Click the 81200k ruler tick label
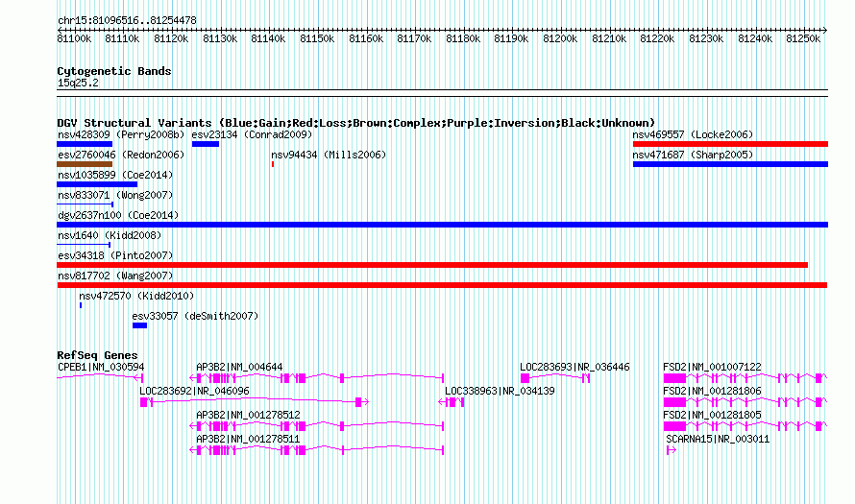This screenshot has height=504, width=855. click(560, 38)
